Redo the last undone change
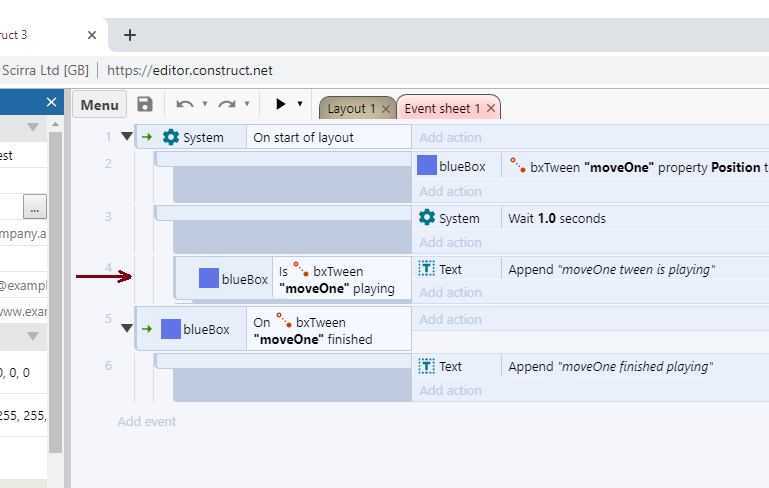Image resolution: width=769 pixels, height=488 pixels. 227,104
